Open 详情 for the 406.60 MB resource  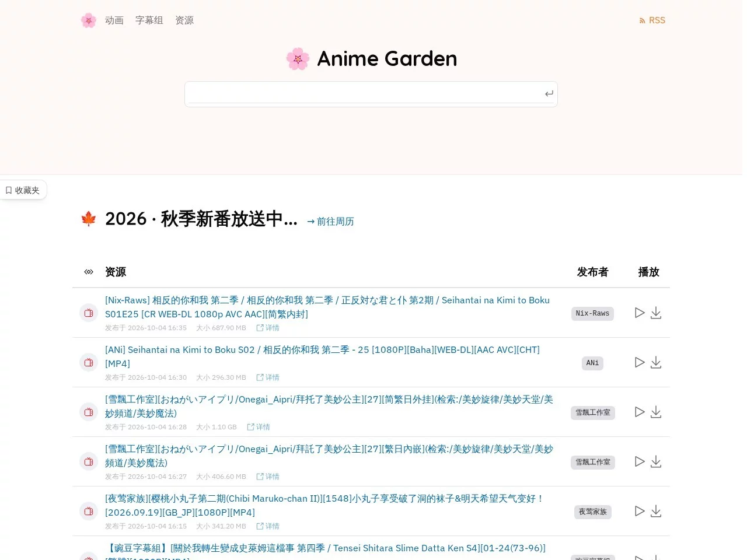coord(268,477)
